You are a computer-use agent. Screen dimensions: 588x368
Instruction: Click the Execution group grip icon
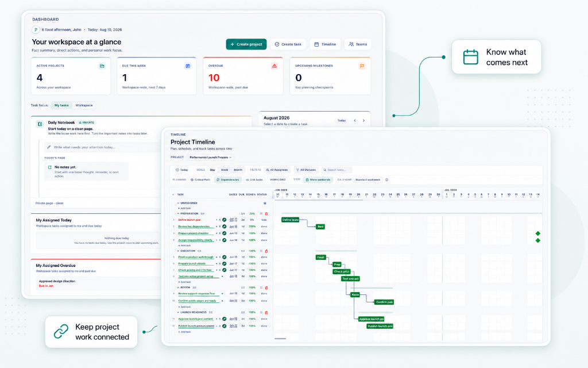tap(261, 251)
